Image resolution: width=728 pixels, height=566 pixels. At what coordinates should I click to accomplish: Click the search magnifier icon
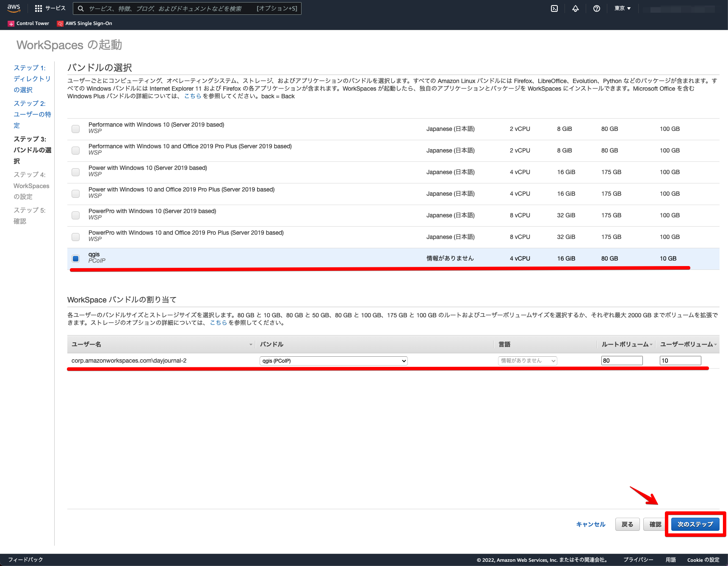(x=80, y=8)
